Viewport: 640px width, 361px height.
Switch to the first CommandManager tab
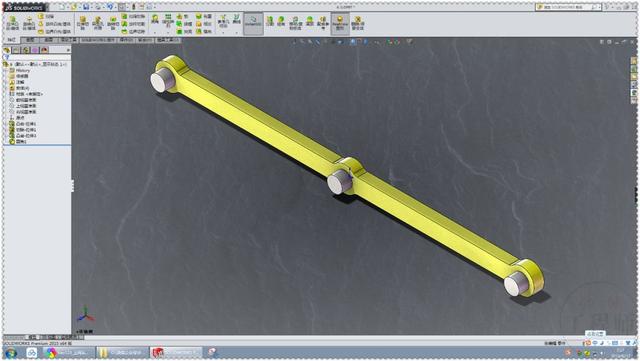pos(11,40)
